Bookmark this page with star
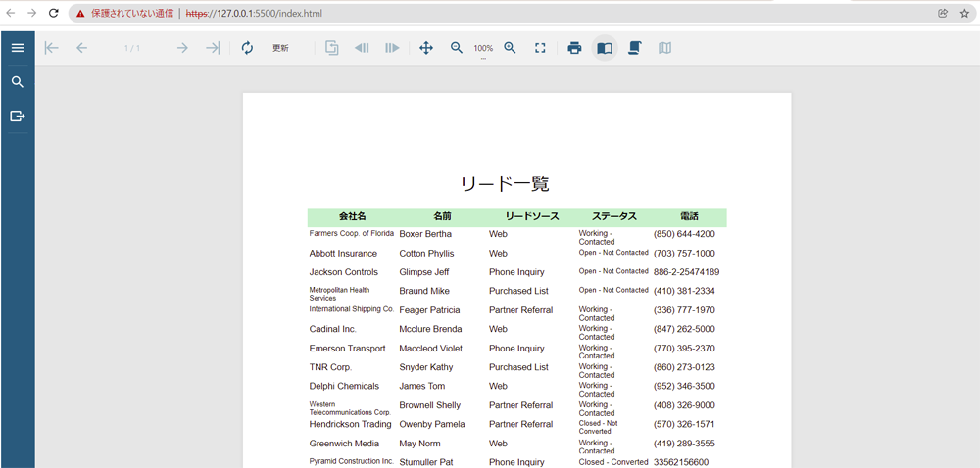The image size is (980, 468). click(x=964, y=13)
